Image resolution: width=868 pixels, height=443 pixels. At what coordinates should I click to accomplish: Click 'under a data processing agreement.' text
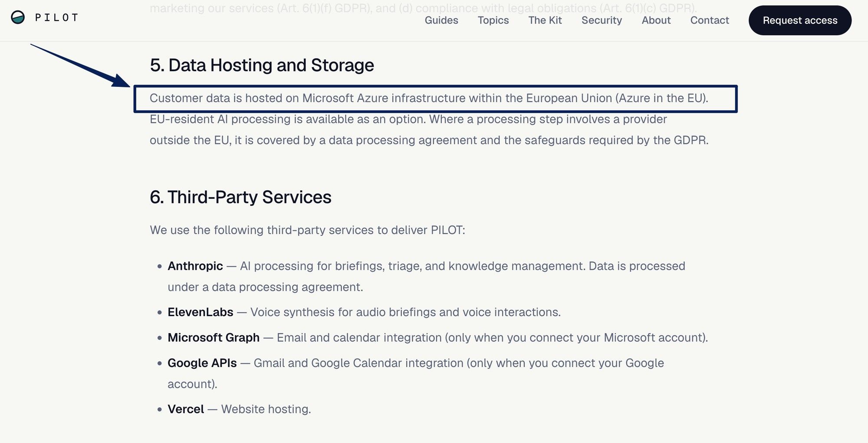pyautogui.click(x=265, y=287)
